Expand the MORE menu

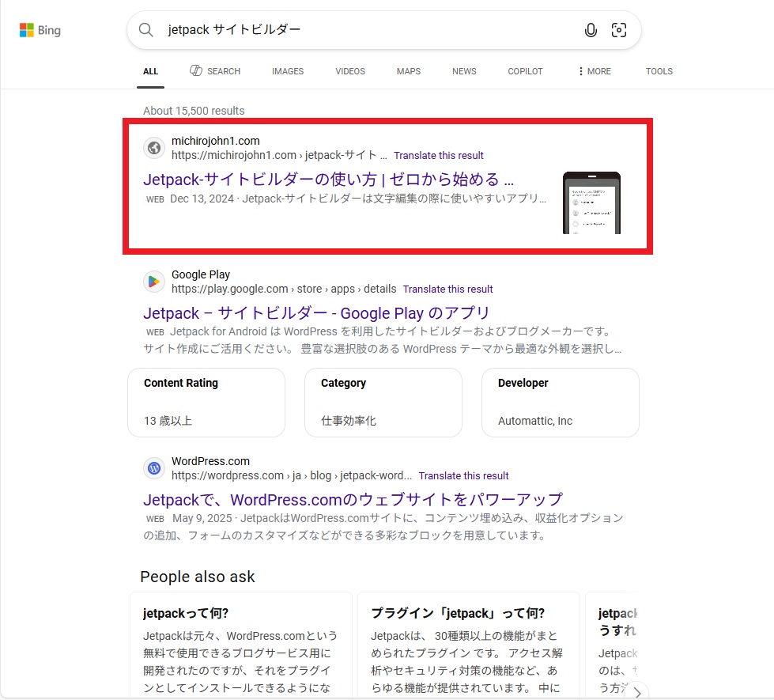595,71
